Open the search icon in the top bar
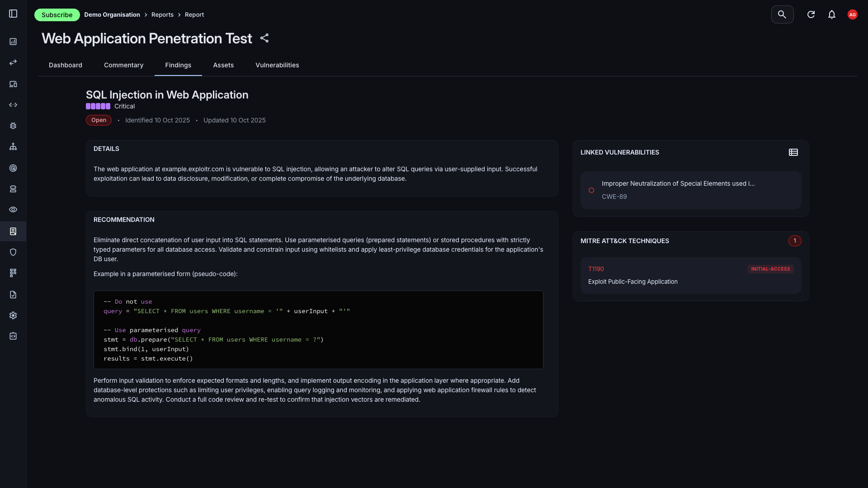Image resolution: width=868 pixels, height=488 pixels. tap(782, 14)
